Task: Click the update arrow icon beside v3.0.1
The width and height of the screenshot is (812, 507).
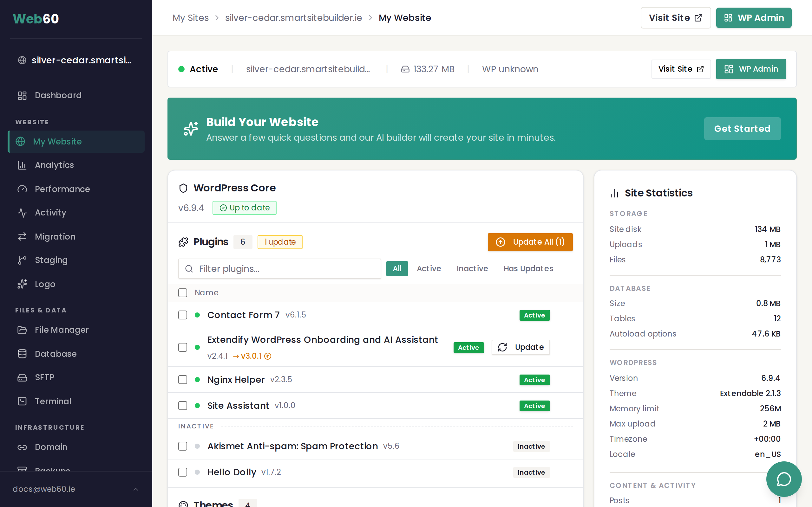Action: point(268,356)
